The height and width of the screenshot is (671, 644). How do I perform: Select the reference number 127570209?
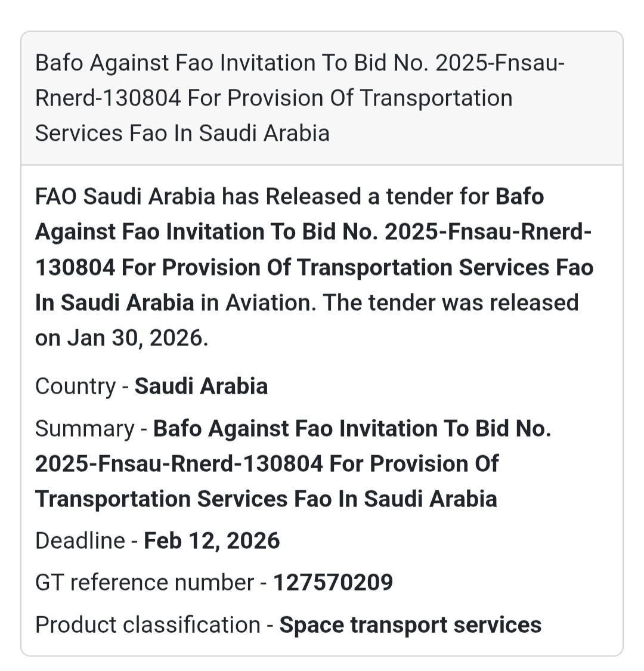[333, 582]
